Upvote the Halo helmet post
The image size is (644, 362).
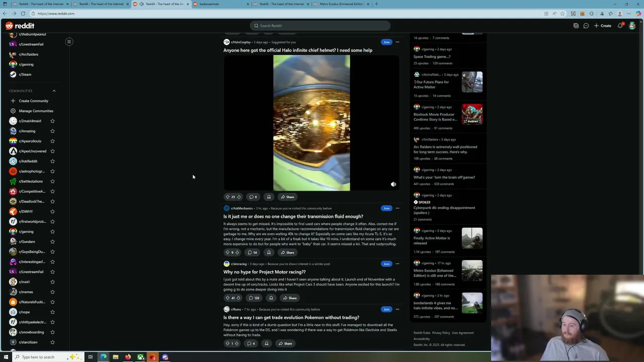click(x=227, y=197)
